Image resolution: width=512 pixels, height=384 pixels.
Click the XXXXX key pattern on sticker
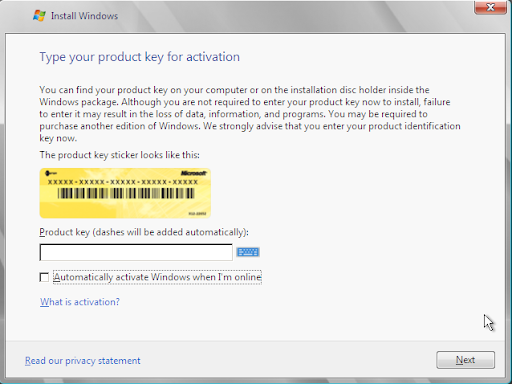coord(123,182)
